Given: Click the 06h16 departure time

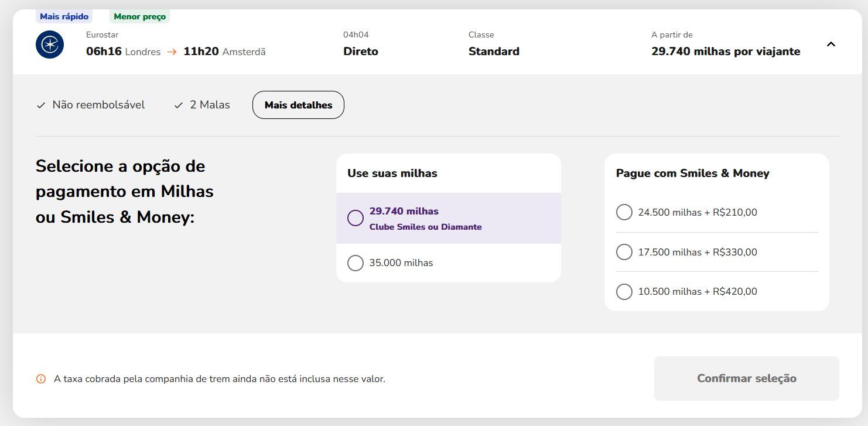Looking at the screenshot, I should pyautogui.click(x=104, y=52).
